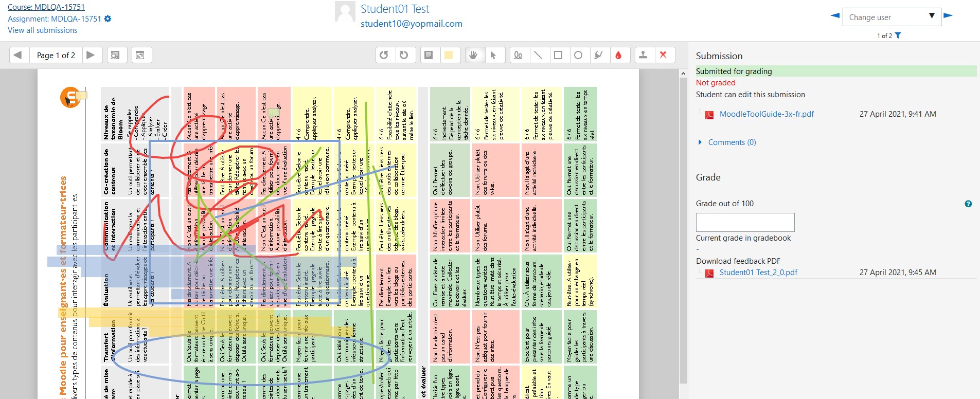980x399 pixels.
Task: Click the student user avatar picture
Action: [345, 11]
